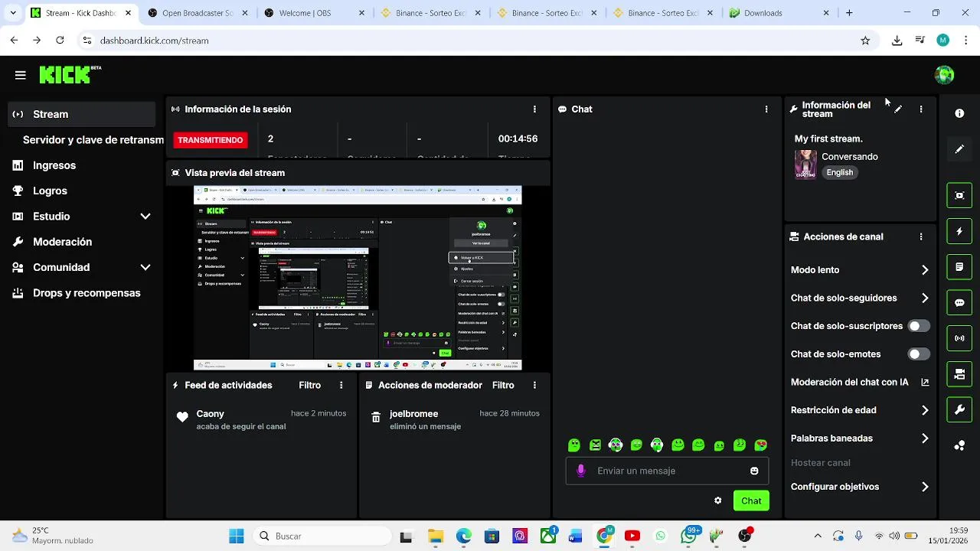Click joelbromee entry in moderator actions
980x551 pixels.
click(455, 419)
